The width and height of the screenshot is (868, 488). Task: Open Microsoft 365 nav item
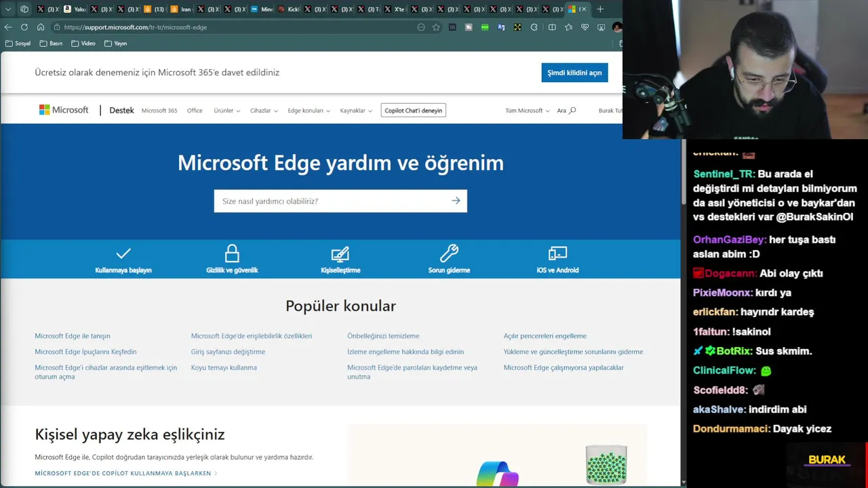click(159, 110)
